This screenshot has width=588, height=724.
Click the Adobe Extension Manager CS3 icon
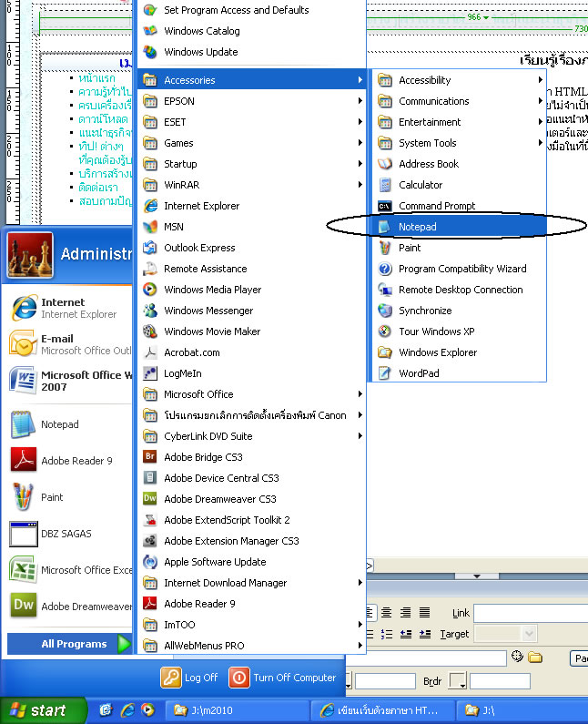click(x=150, y=541)
